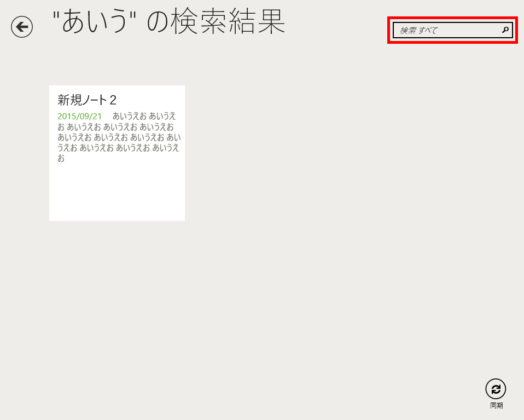The width and height of the screenshot is (524, 420).
Task: Click the last line お of note preview
Action: click(61, 159)
